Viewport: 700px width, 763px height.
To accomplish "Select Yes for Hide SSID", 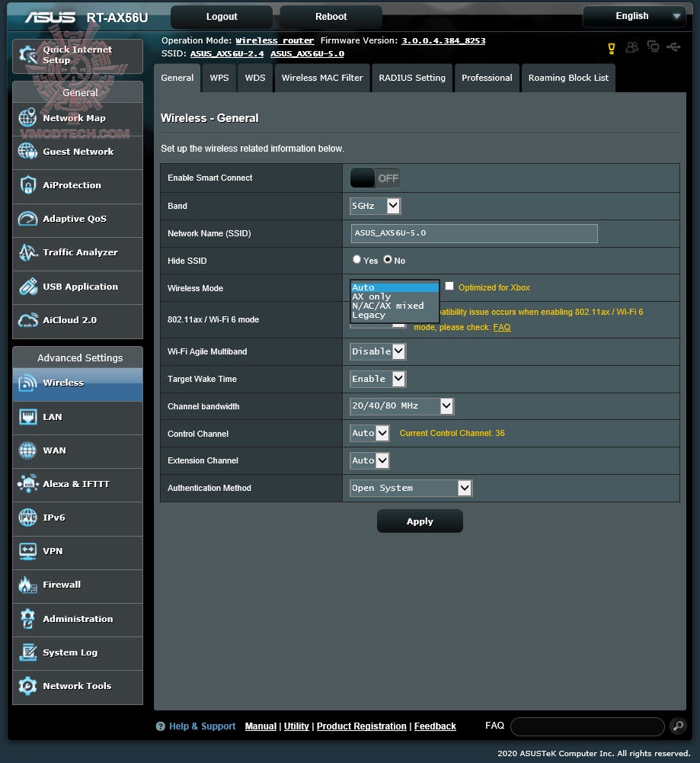I will [356, 259].
